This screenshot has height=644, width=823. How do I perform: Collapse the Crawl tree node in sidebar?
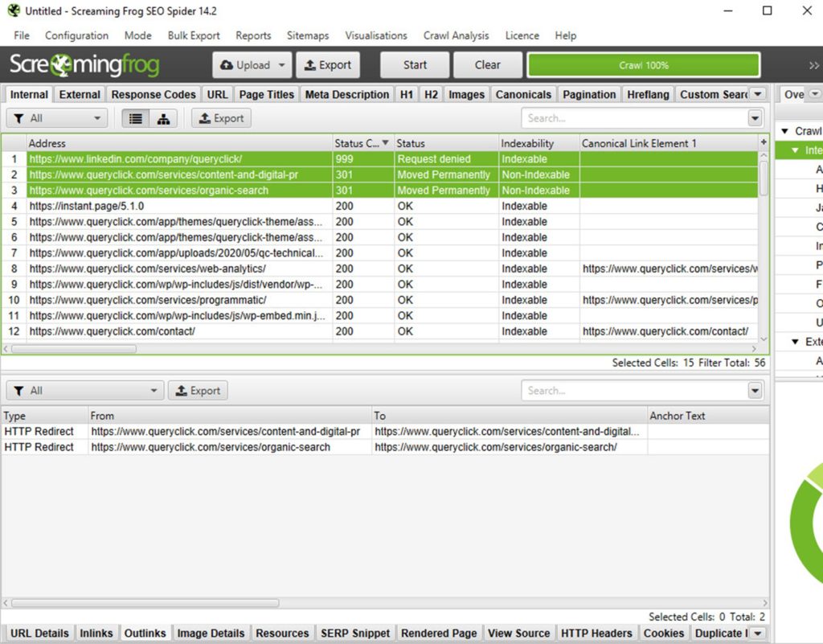[x=785, y=131]
